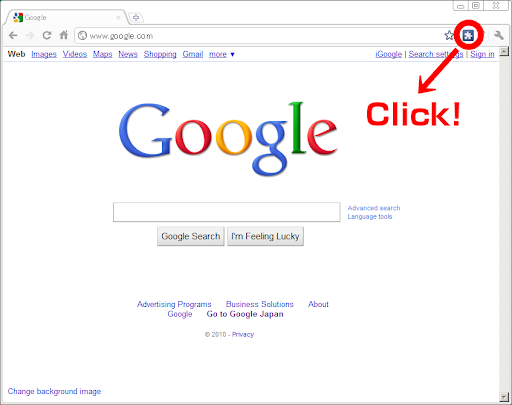This screenshot has width=512, height=405.
Task: Click the address bar showing www.google.com
Action: [x=260, y=36]
